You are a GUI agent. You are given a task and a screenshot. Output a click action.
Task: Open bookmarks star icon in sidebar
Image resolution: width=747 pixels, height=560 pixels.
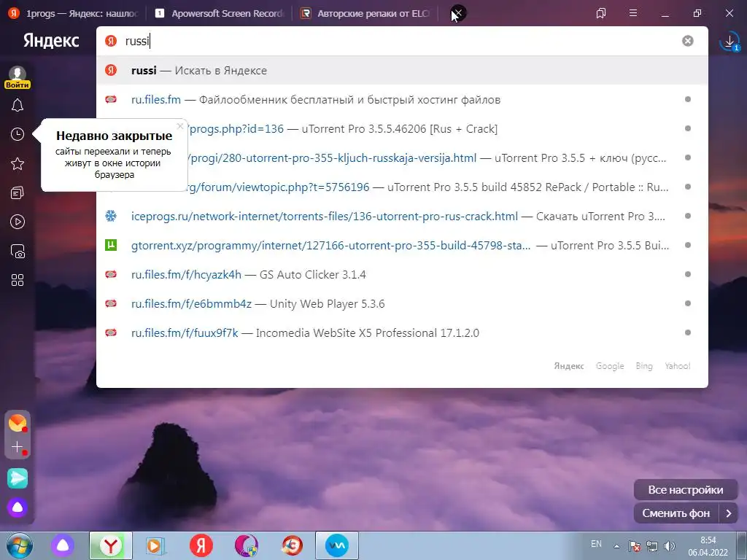[18, 164]
